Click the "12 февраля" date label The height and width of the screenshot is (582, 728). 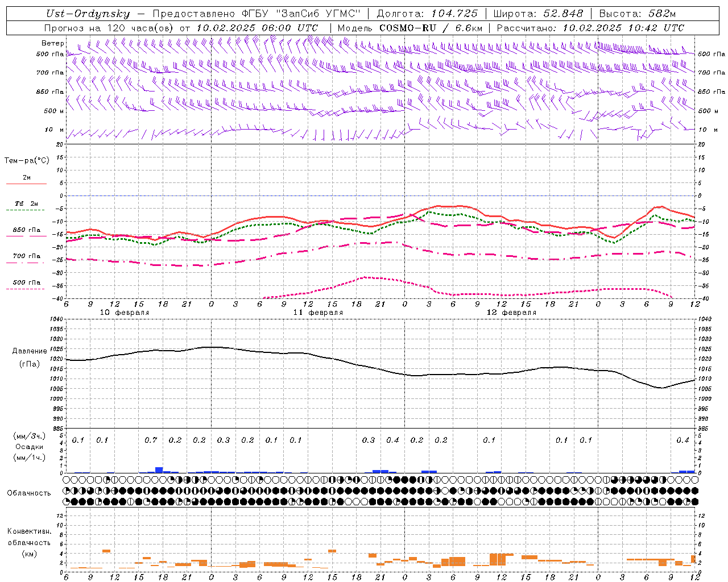click(x=511, y=313)
